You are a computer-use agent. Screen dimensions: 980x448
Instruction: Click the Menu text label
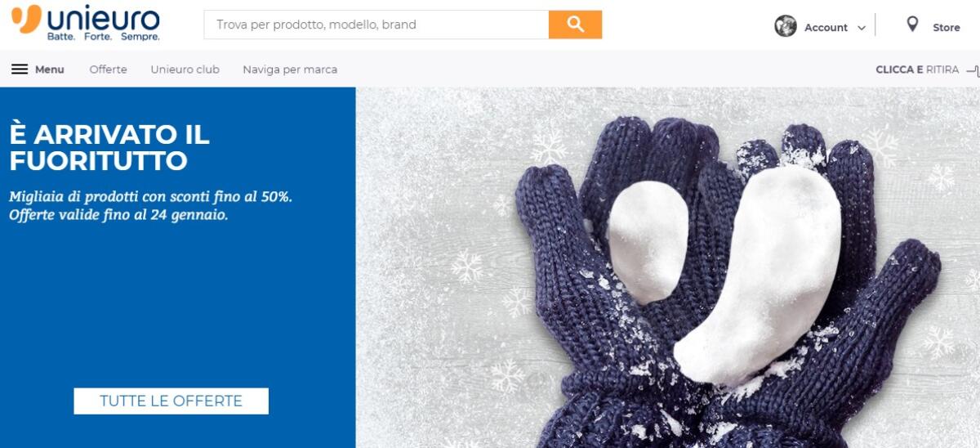click(49, 69)
